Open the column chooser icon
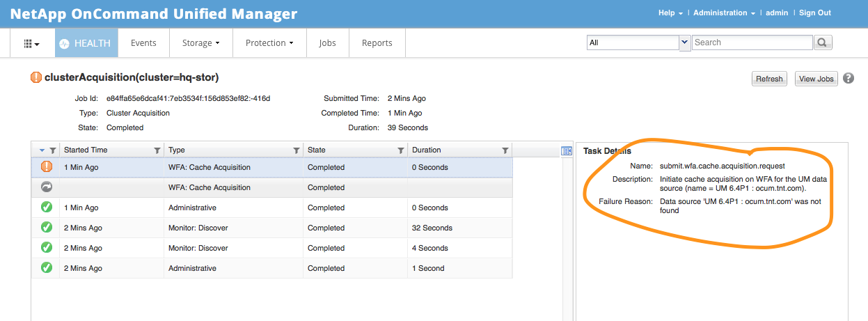Viewport: 868px width, 321px height. pos(567,151)
